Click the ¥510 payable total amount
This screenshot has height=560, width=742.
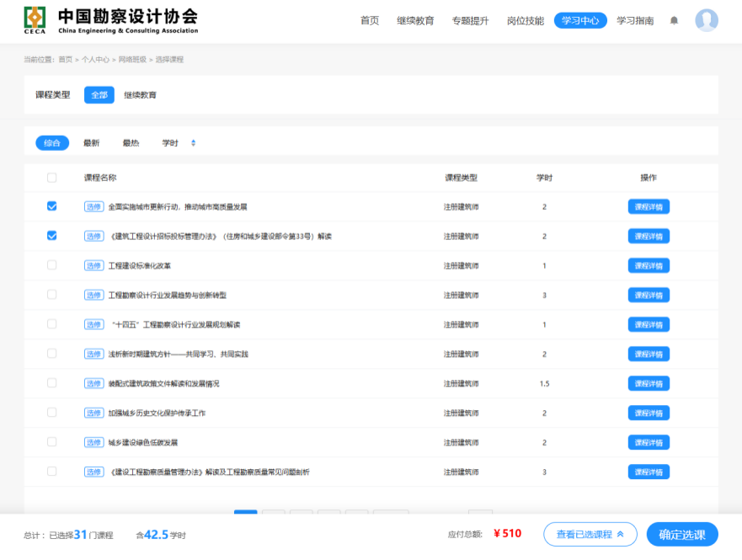(x=507, y=534)
